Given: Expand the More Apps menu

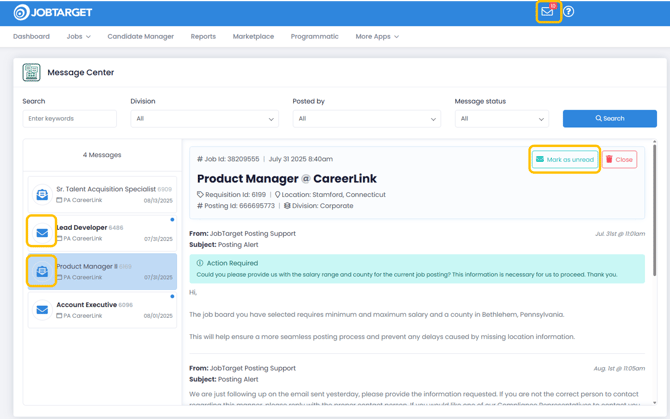Looking at the screenshot, I should click(x=377, y=36).
